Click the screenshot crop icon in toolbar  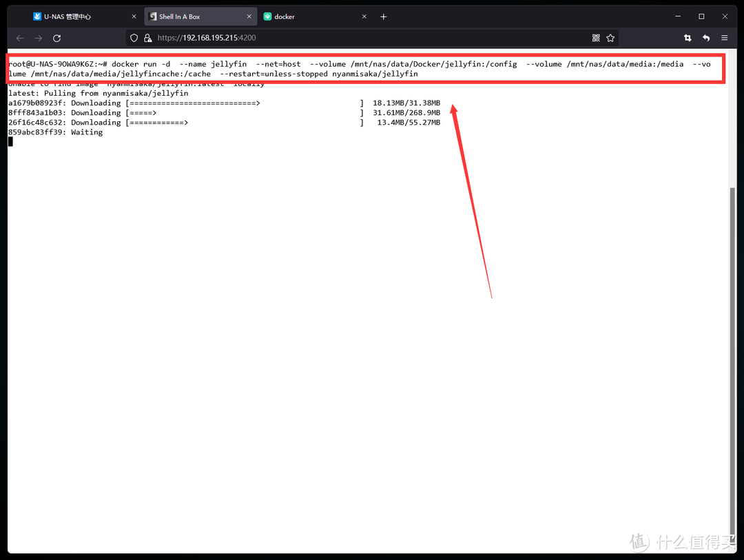688,38
